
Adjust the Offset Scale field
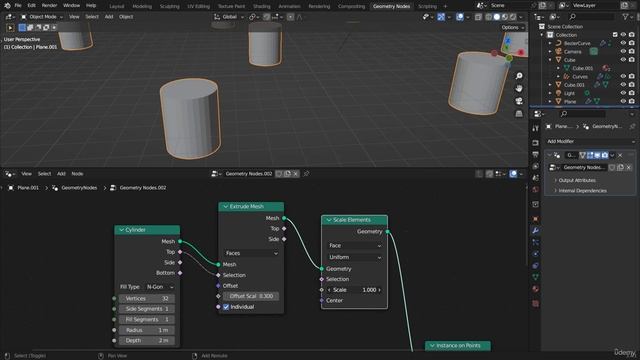251,296
